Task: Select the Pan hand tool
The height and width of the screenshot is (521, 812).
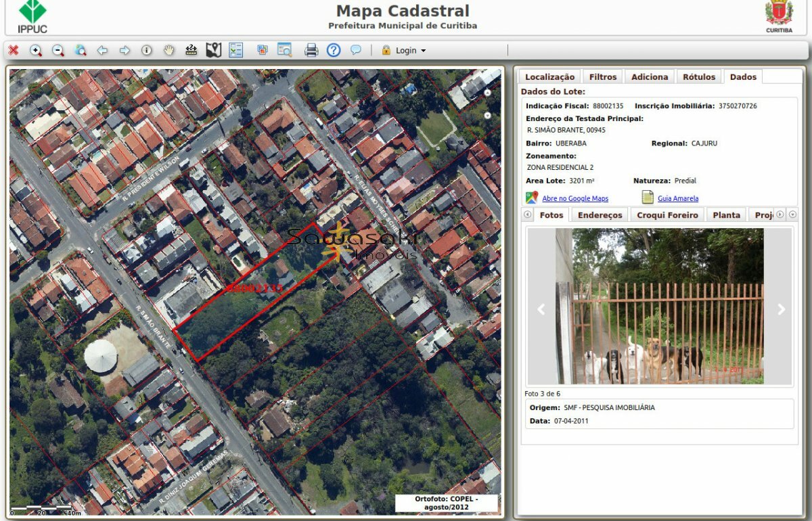Action: pyautogui.click(x=169, y=50)
